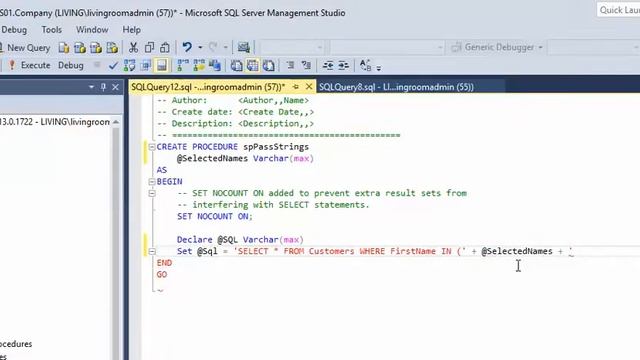
Task: Open a Database Engine Query
Action: pos(64,48)
